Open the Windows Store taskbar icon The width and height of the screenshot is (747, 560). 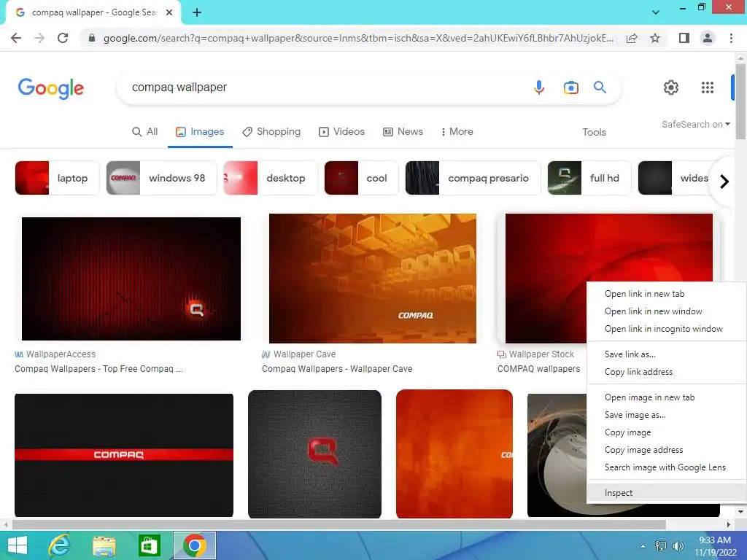point(149,545)
